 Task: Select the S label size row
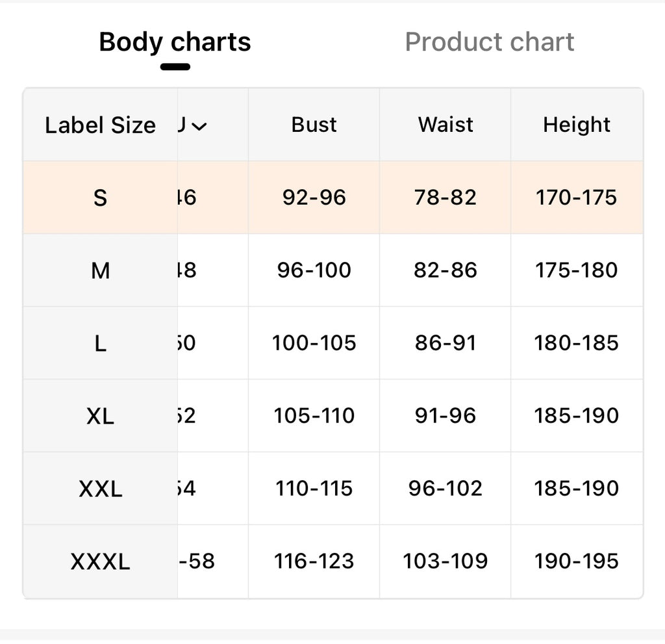click(x=100, y=198)
